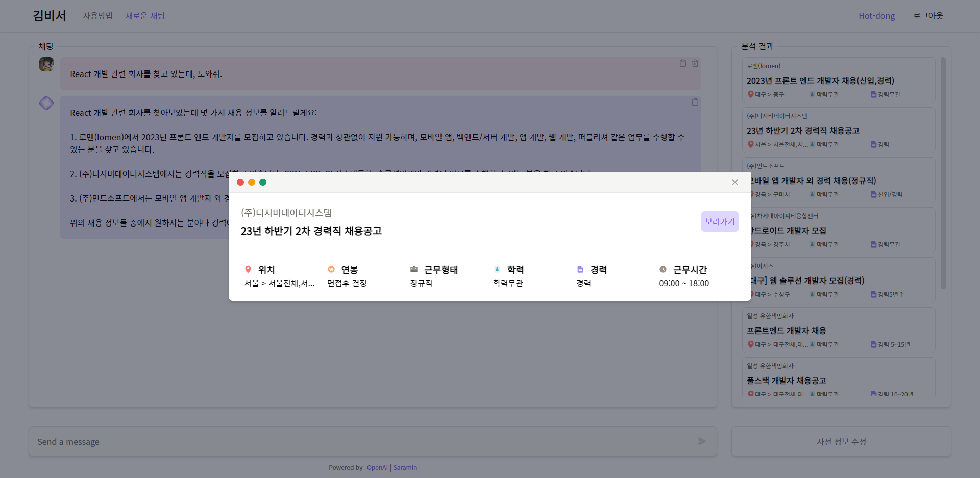
Task: Open the OpenAI link in footer
Action: (x=377, y=467)
